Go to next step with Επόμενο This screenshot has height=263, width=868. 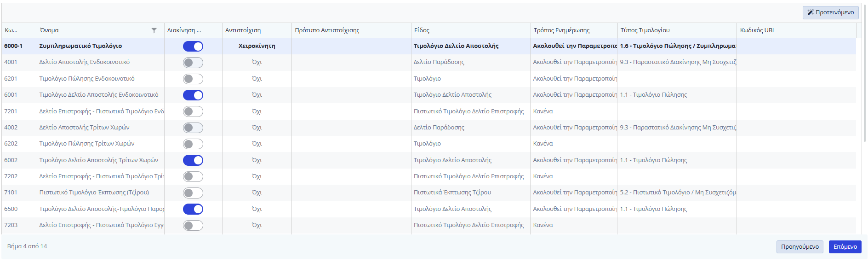845,247
